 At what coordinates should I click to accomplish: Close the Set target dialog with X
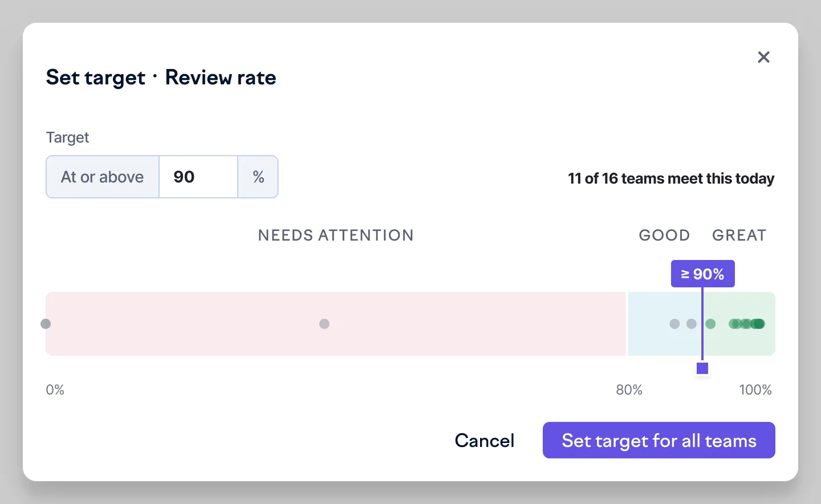point(763,57)
